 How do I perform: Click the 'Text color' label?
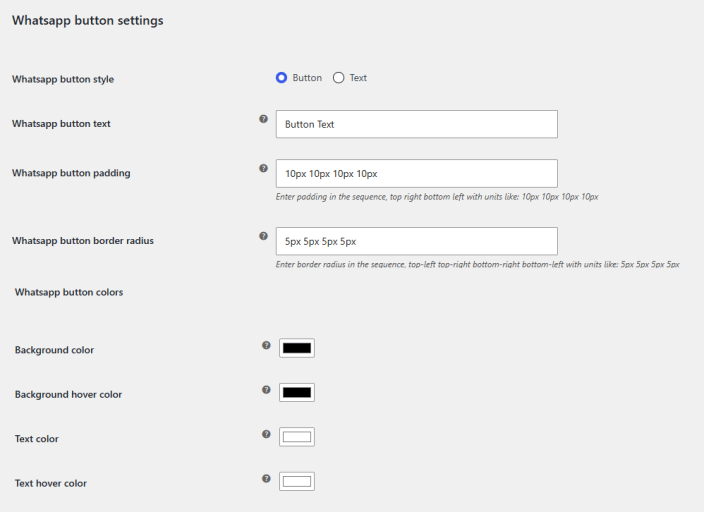(36, 439)
